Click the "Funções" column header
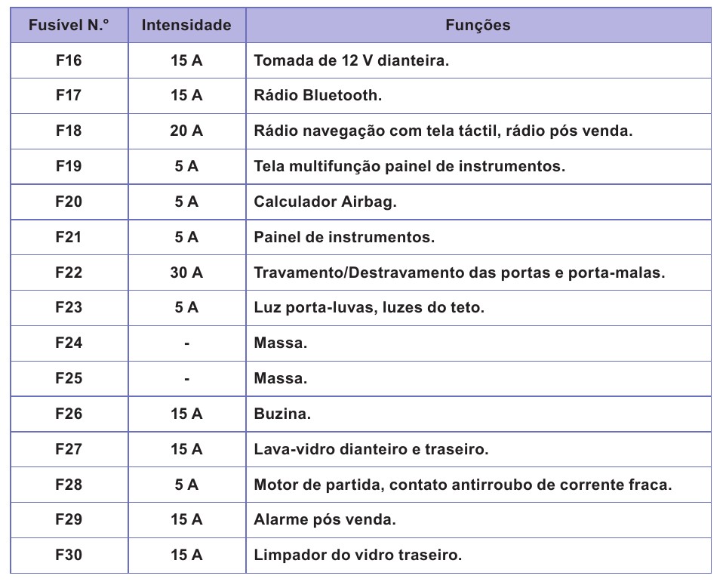726x588 pixels. (x=478, y=25)
